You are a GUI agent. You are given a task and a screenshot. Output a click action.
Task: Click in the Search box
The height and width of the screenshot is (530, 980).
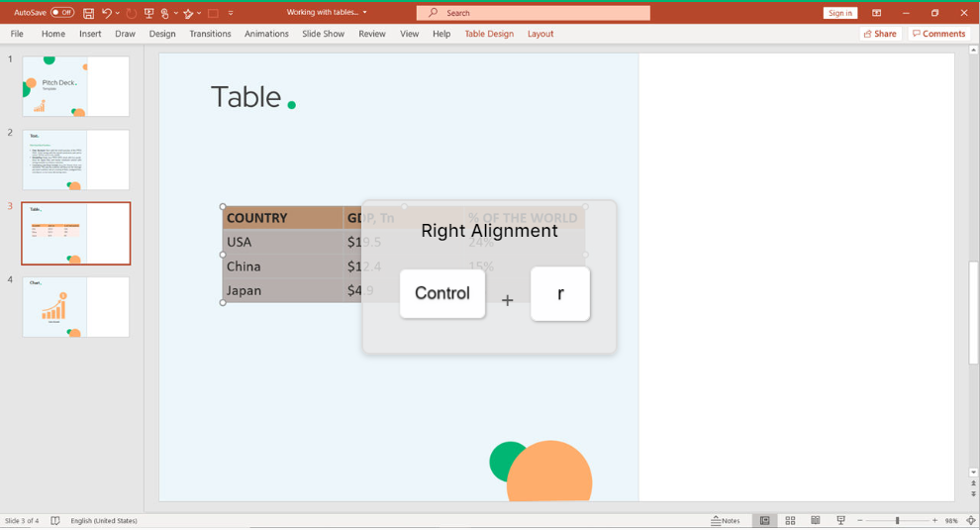[x=534, y=13]
